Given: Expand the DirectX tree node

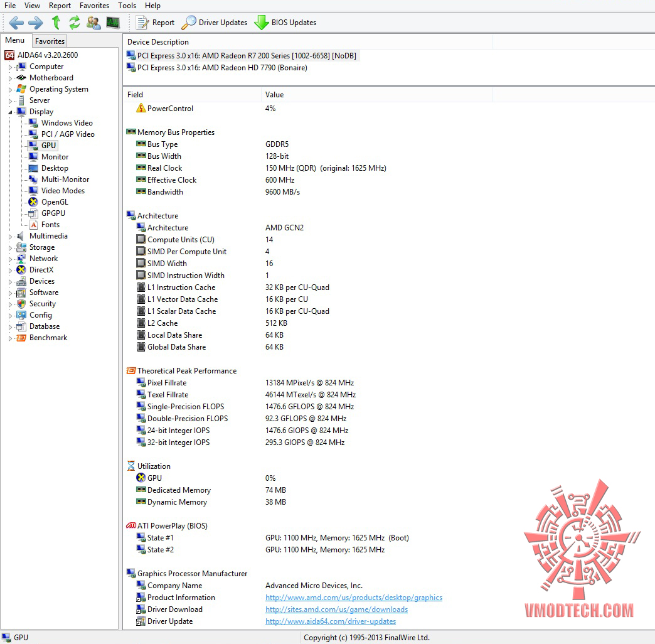Looking at the screenshot, I should 10,270.
